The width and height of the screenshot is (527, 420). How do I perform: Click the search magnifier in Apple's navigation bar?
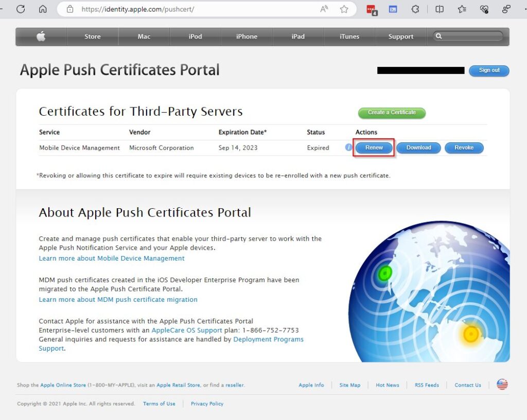coord(438,36)
